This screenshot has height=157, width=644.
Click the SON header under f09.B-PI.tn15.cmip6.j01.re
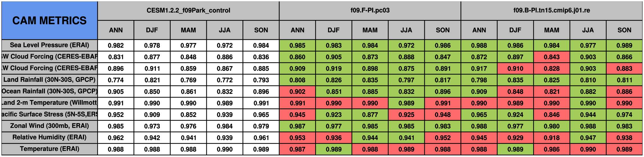(x=624, y=30)
